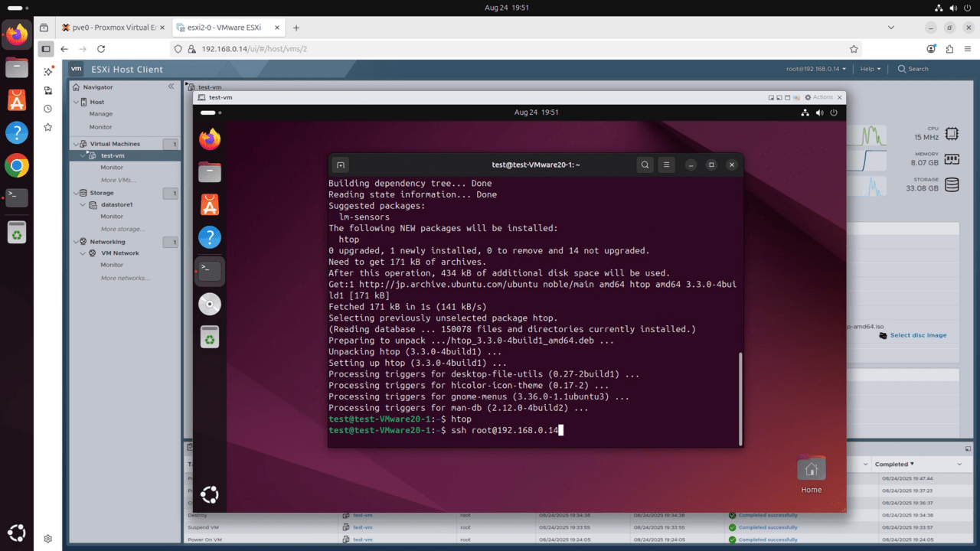
Task: Open the terminal hamburger menu
Action: click(667, 165)
